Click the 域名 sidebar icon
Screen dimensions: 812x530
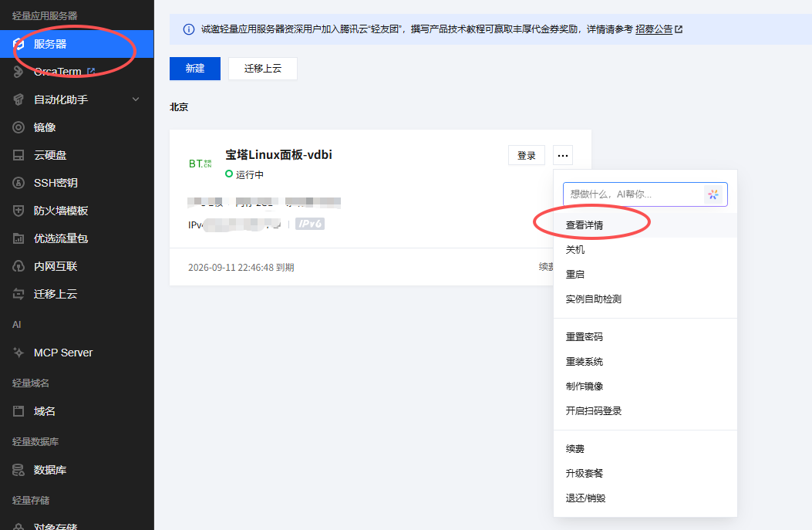(19, 411)
